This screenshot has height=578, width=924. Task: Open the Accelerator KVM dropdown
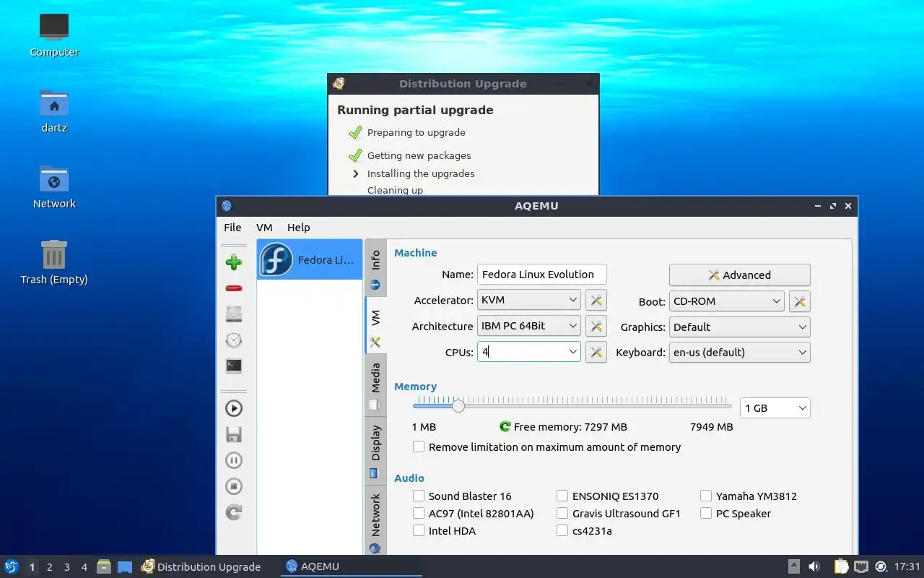[x=529, y=300]
